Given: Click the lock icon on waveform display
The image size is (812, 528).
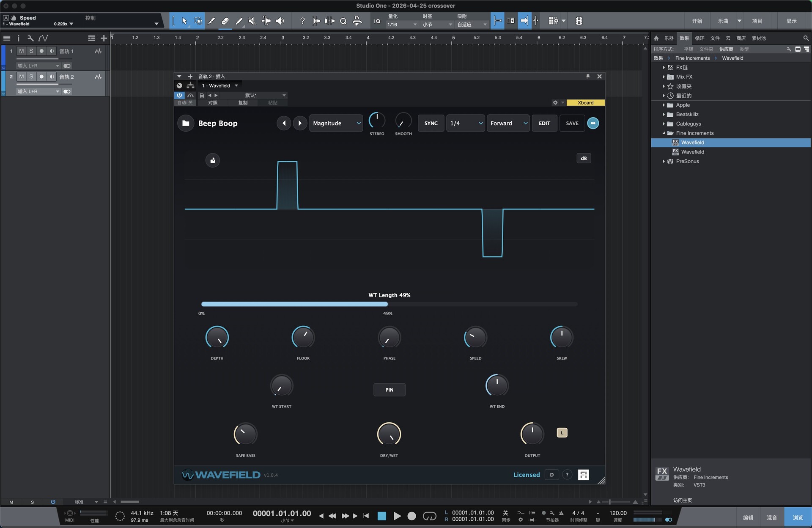Looking at the screenshot, I should 213,160.
